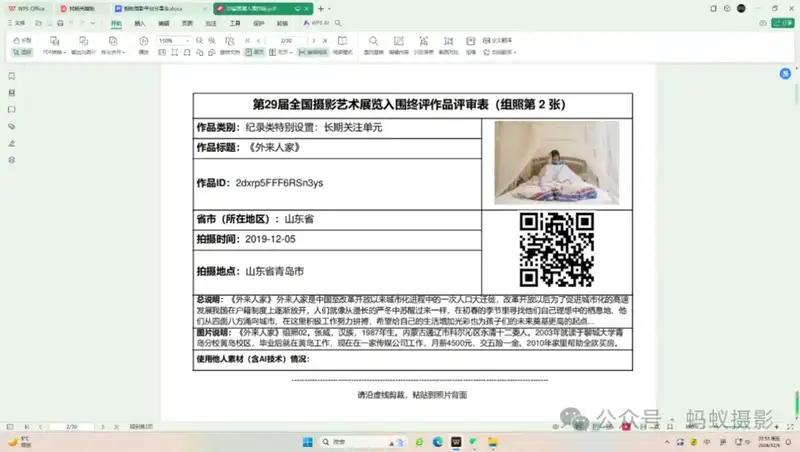Open the Windows Start menu
The width and height of the screenshot is (800, 452).
[308, 442]
